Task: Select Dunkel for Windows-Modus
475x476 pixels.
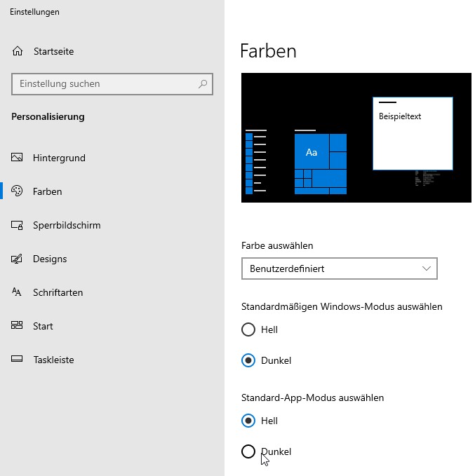Action: [x=248, y=360]
